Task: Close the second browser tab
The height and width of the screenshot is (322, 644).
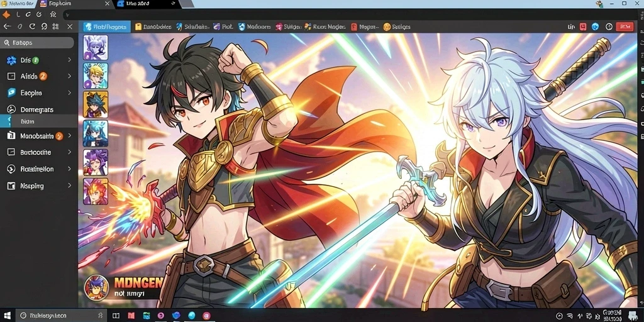Action: click(x=107, y=4)
